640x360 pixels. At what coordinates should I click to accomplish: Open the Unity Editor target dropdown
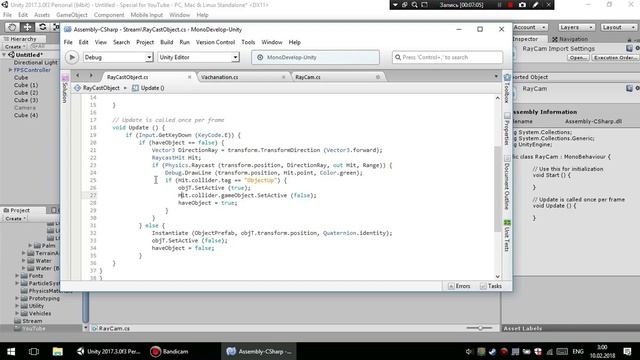[198, 58]
